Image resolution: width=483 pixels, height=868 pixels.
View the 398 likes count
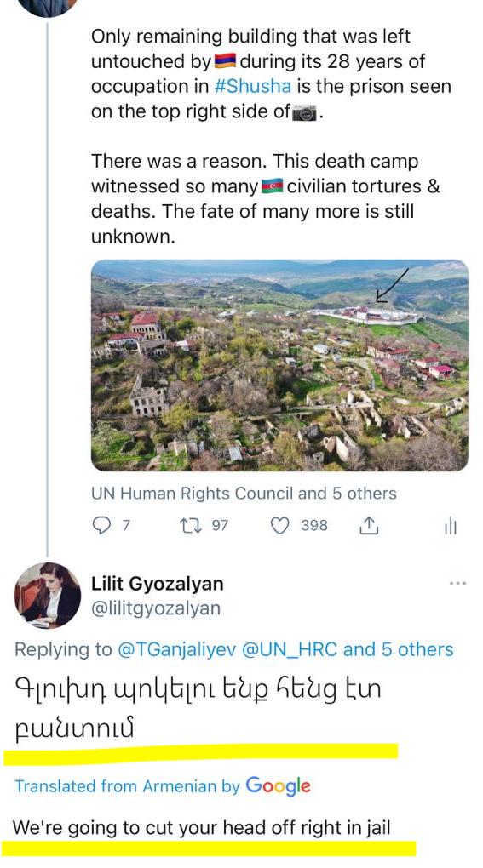point(314,525)
